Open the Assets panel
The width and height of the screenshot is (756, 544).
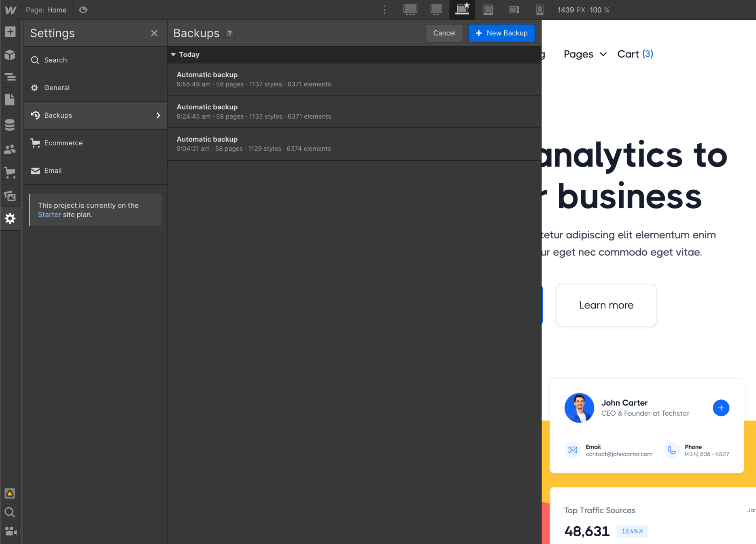coord(10,196)
